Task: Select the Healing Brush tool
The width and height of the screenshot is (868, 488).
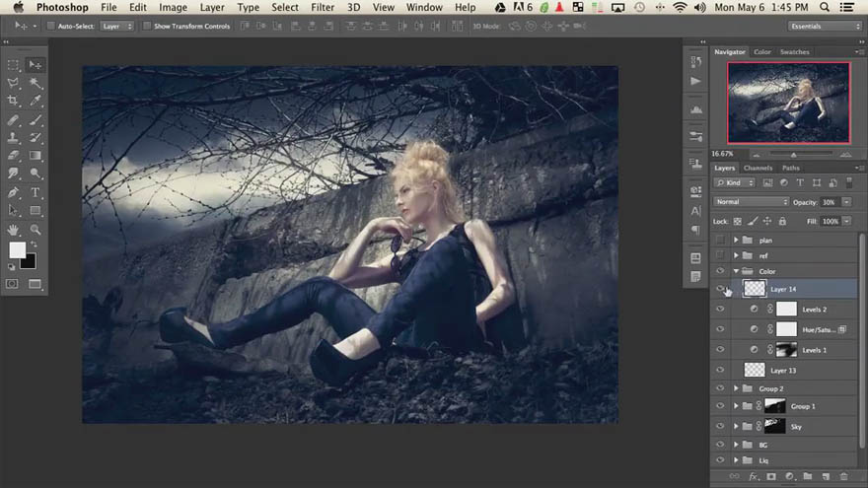Action: click(x=13, y=119)
